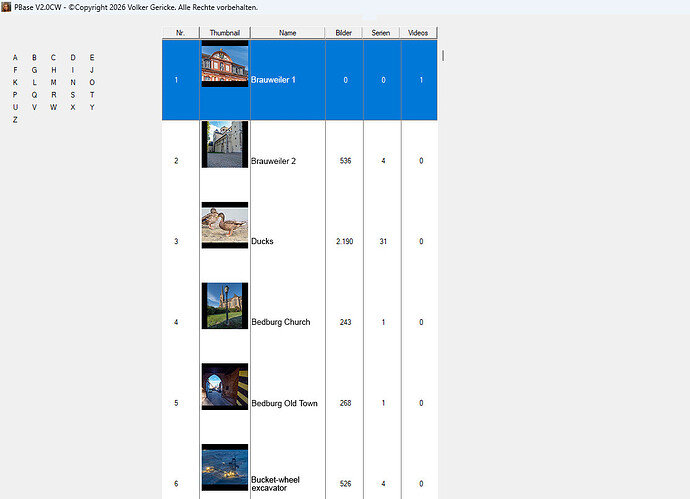Screen dimensions: 690x499
Task: Open the Bucket-wheel excavator thumbnail
Action: point(225,467)
